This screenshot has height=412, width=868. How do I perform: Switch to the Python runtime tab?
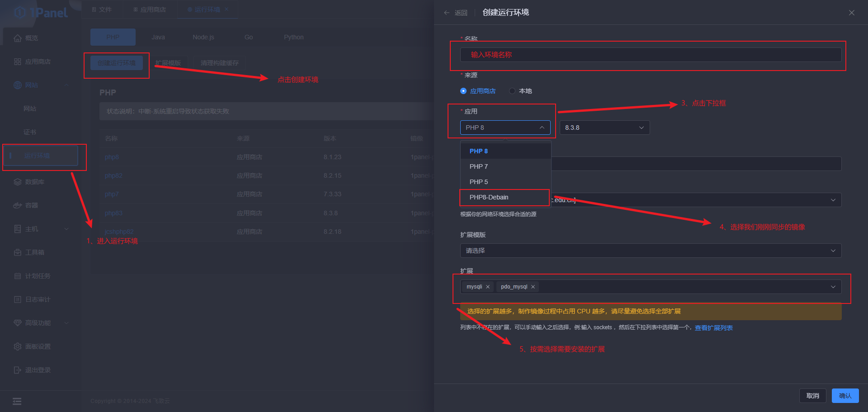294,37
